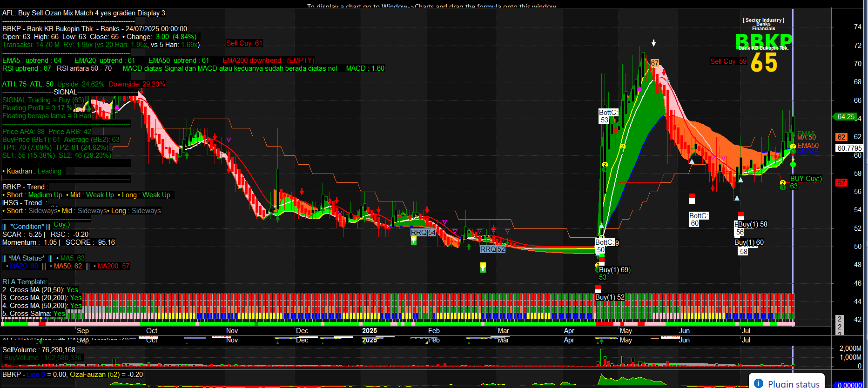The height and width of the screenshot is (388, 868).
Task: Click the 'Downside: 29.23%' text
Action: [x=137, y=84]
